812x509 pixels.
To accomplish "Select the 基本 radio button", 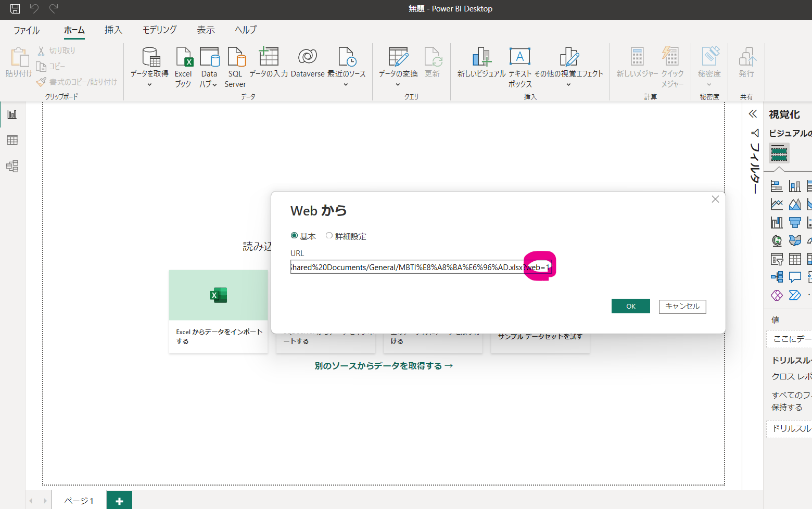I will [x=294, y=236].
